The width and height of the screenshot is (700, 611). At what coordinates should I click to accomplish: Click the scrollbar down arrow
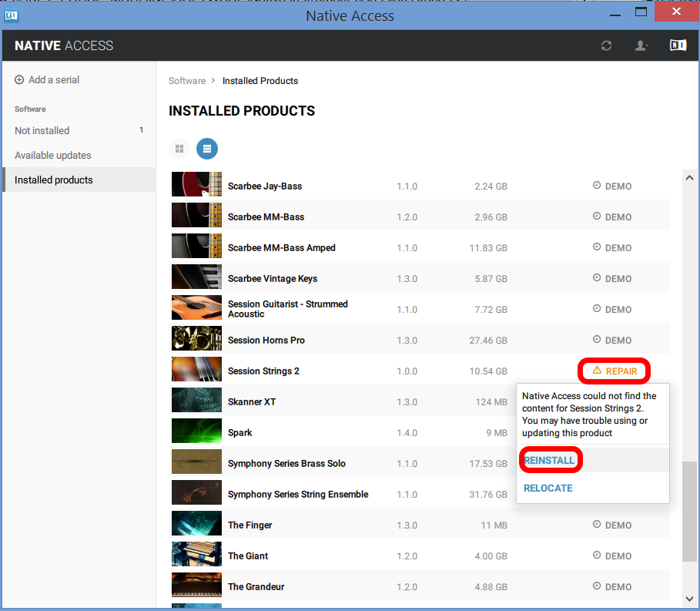click(689, 599)
